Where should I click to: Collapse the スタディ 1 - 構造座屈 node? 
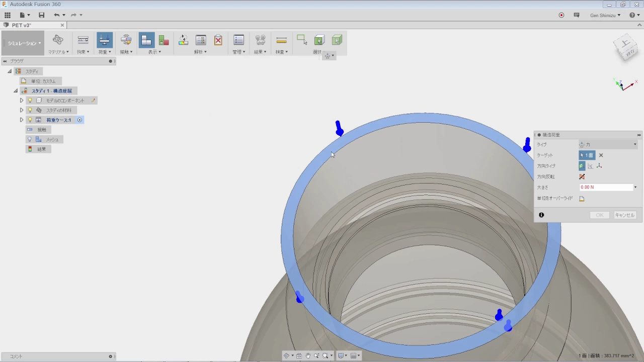pyautogui.click(x=16, y=91)
